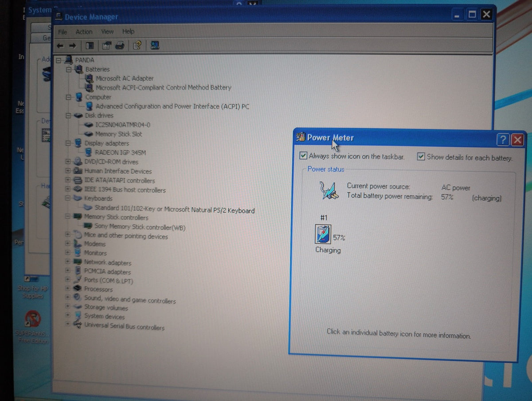This screenshot has height=401, width=532.
Task: Toggle Always show icon on the taskbar checkbox
Action: pos(303,156)
